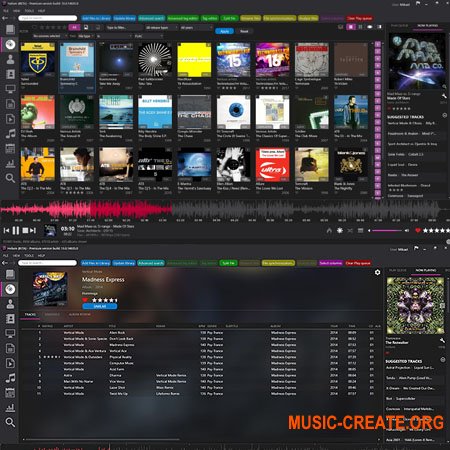This screenshot has width=450, height=450.
Task: Open the HELP menu in the lower window
Action: (41, 256)
